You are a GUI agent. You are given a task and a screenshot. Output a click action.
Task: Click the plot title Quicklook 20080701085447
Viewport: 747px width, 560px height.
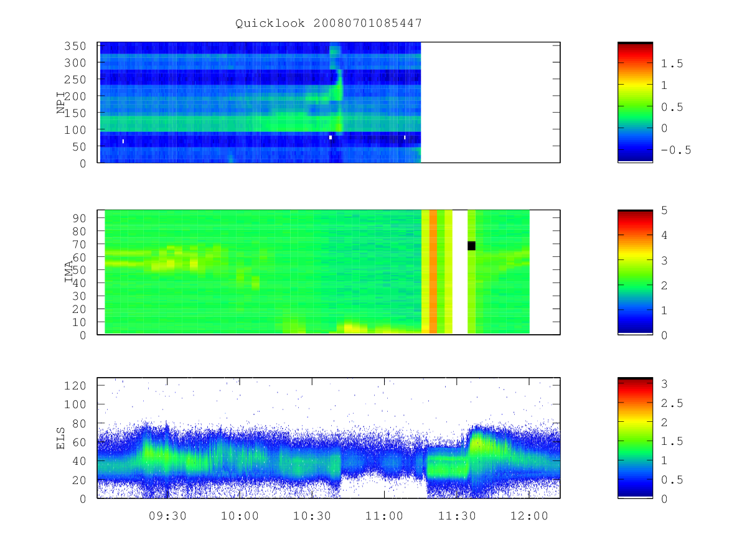click(329, 23)
